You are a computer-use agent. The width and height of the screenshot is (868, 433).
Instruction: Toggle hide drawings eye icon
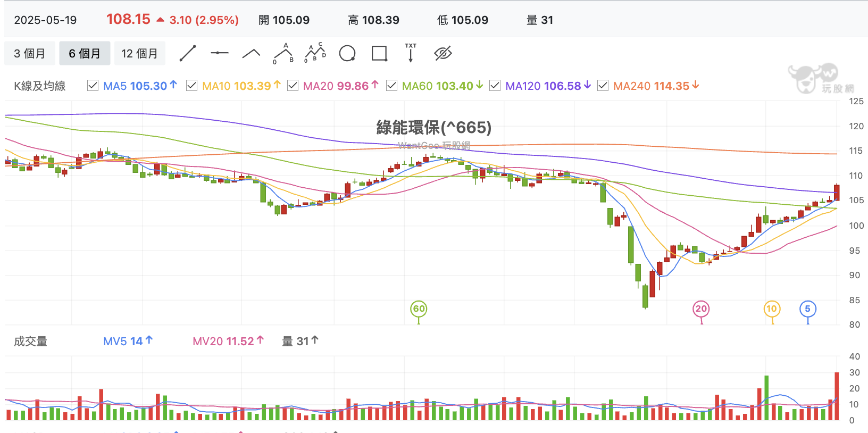[x=443, y=53]
